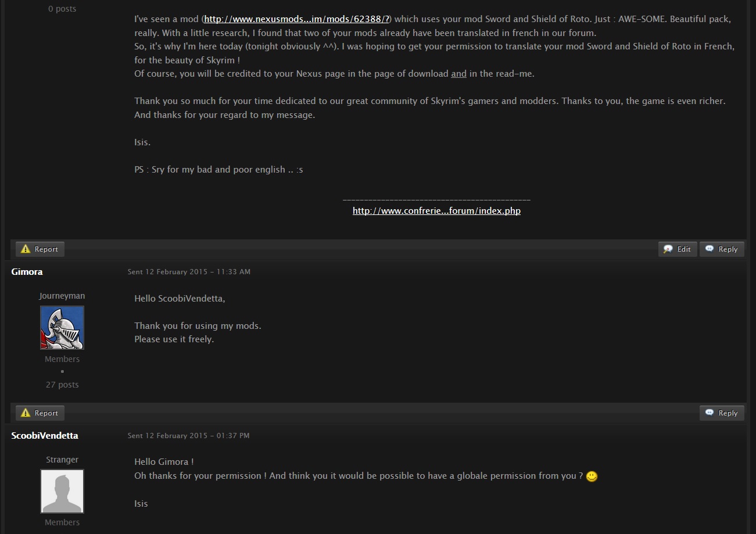
Task: Edit the first message
Action: [678, 249]
